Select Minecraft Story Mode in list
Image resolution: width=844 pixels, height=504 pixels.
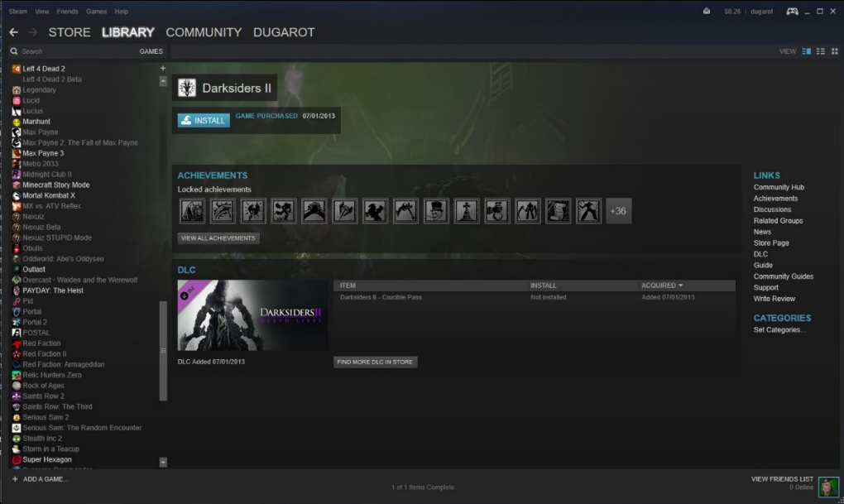coord(56,185)
